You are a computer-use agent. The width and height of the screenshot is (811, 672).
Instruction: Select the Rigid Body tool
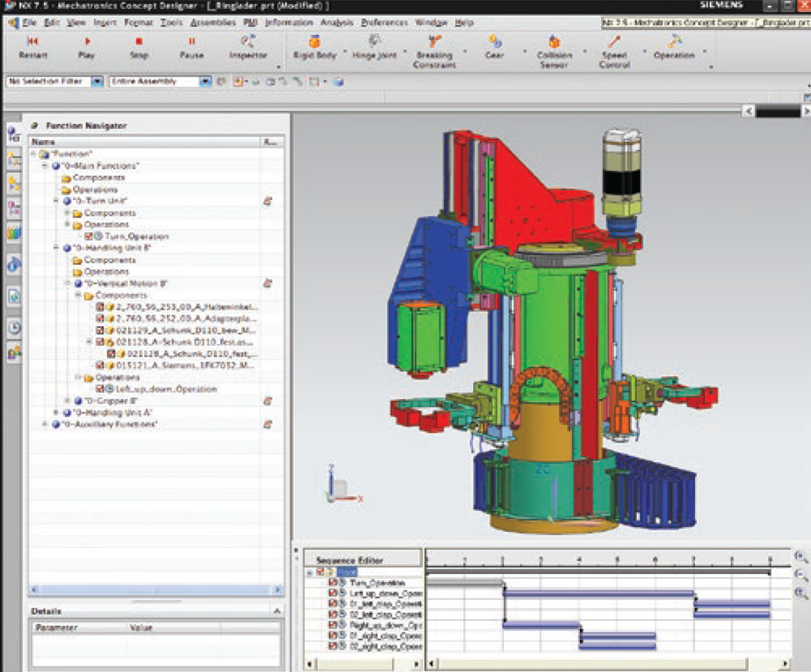click(314, 41)
